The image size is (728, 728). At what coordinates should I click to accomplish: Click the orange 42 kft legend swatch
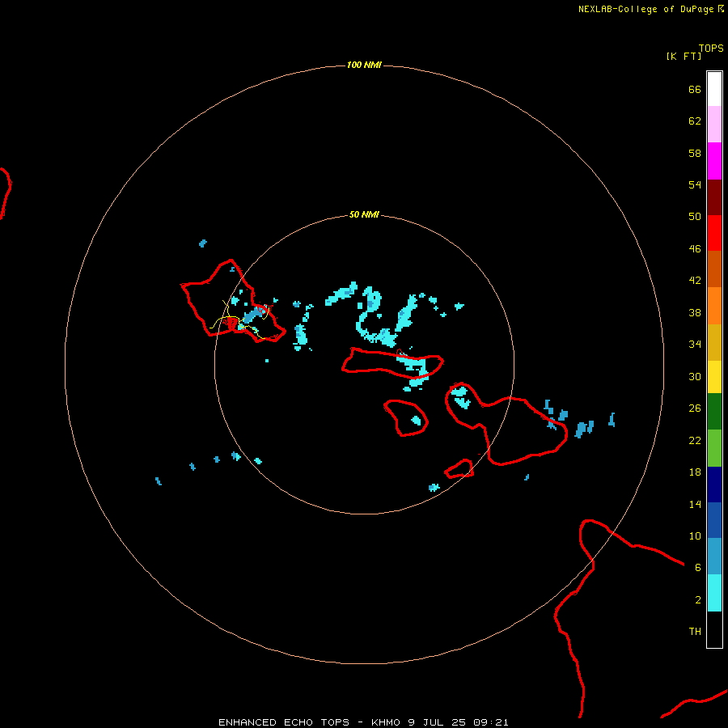714,306
